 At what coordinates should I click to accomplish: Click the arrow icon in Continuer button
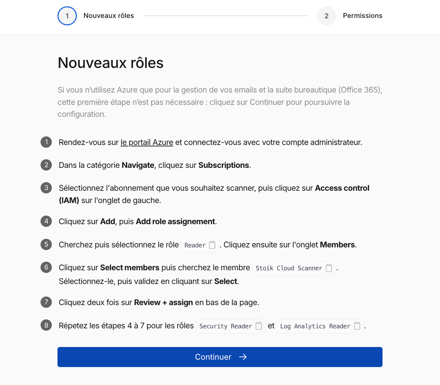(x=243, y=357)
